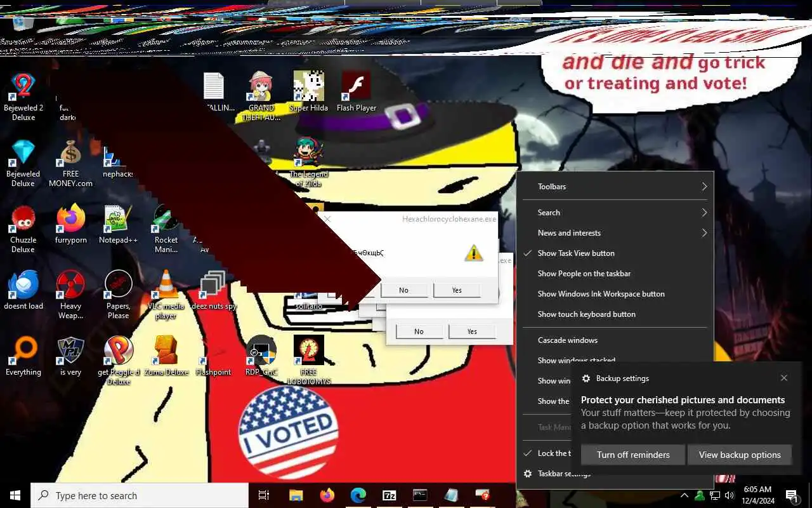This screenshot has height=508, width=812.
Task: Click No in the Hexachlorocyclohexane.exe dialog
Action: click(x=403, y=290)
